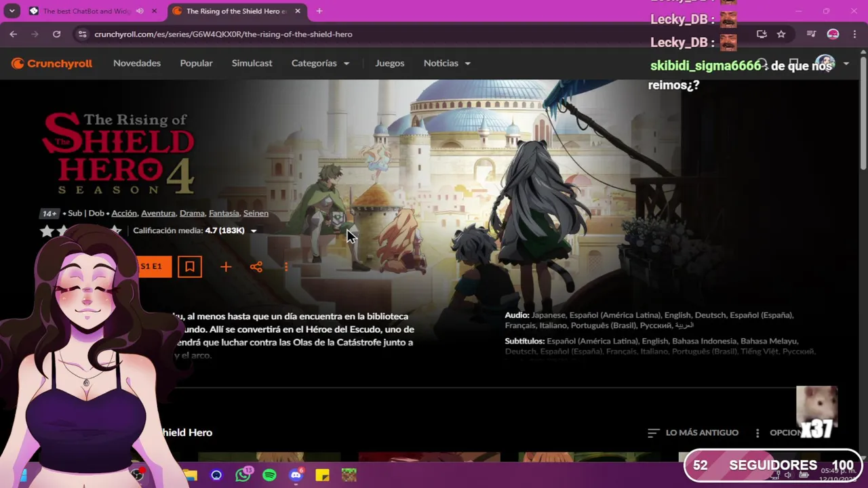Click the Crunchyroll logo in header
The height and width of the screenshot is (488, 868).
[52, 63]
